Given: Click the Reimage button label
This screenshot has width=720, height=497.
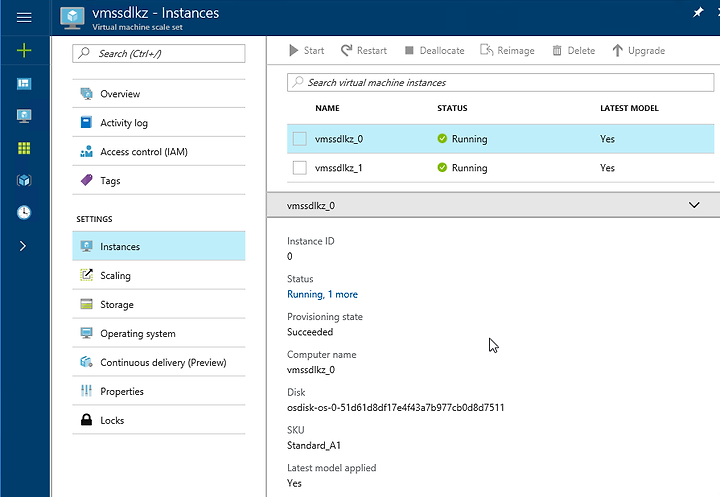Looking at the screenshot, I should [x=516, y=51].
